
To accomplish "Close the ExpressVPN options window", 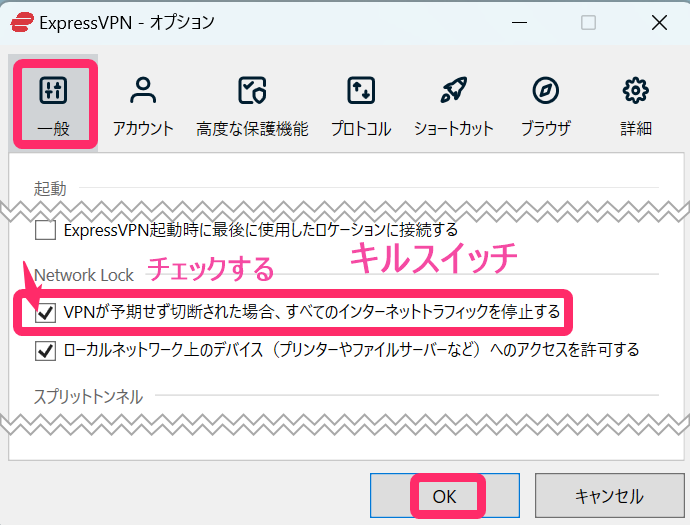I will [x=659, y=22].
